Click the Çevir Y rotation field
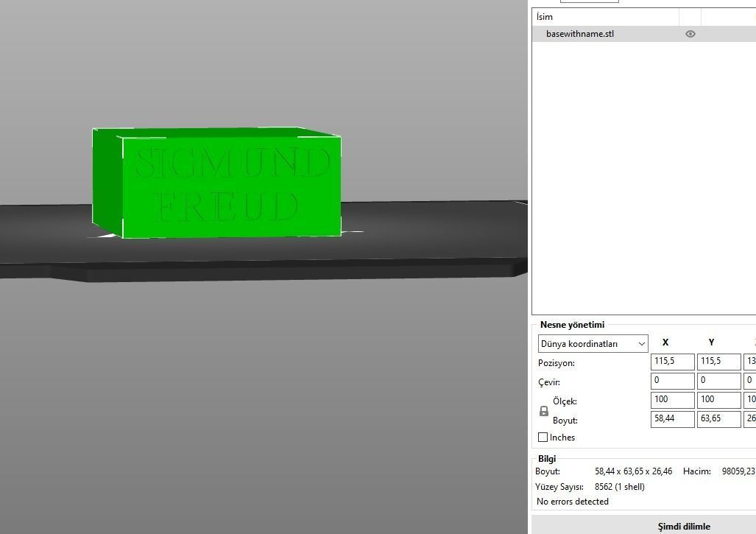The image size is (756, 534). coord(719,381)
